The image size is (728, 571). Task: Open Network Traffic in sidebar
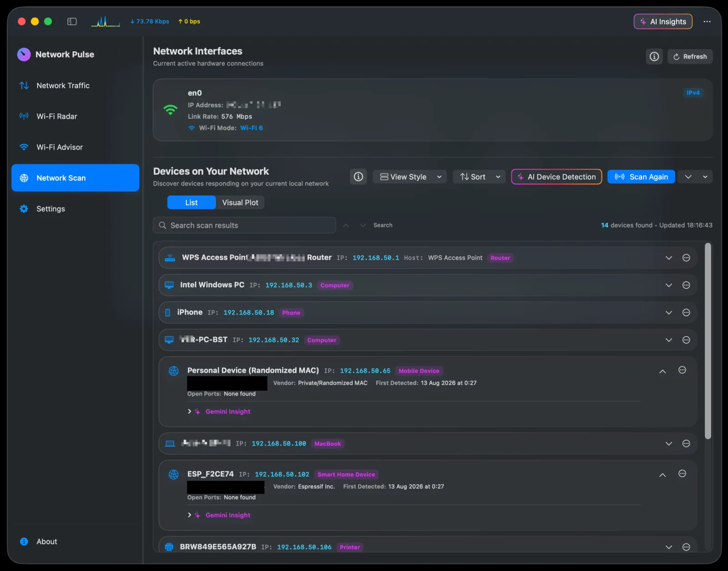tap(75, 85)
